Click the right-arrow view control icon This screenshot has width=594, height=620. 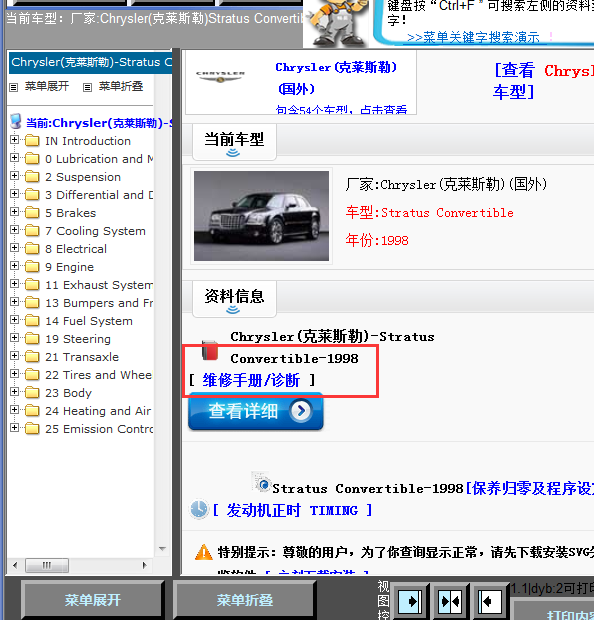pyautogui.click(x=410, y=601)
